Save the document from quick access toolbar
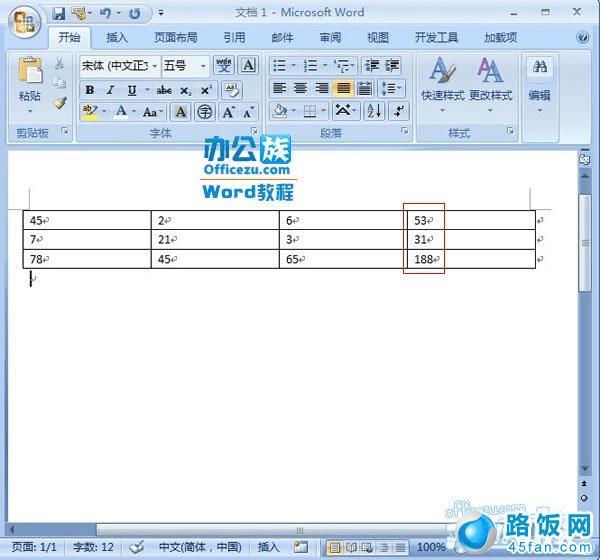Viewport: 600px width, 560px height. [x=59, y=14]
